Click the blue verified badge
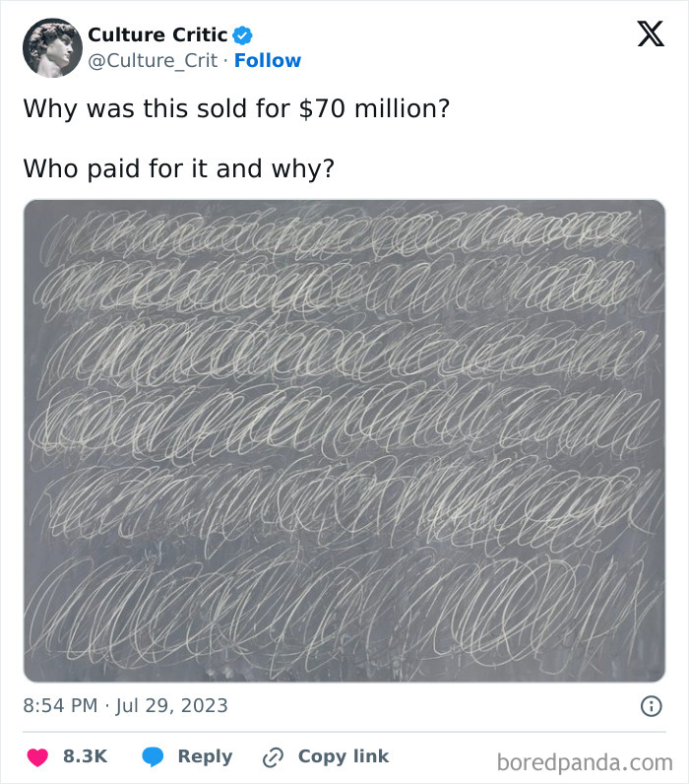The image size is (689, 784). point(243,35)
